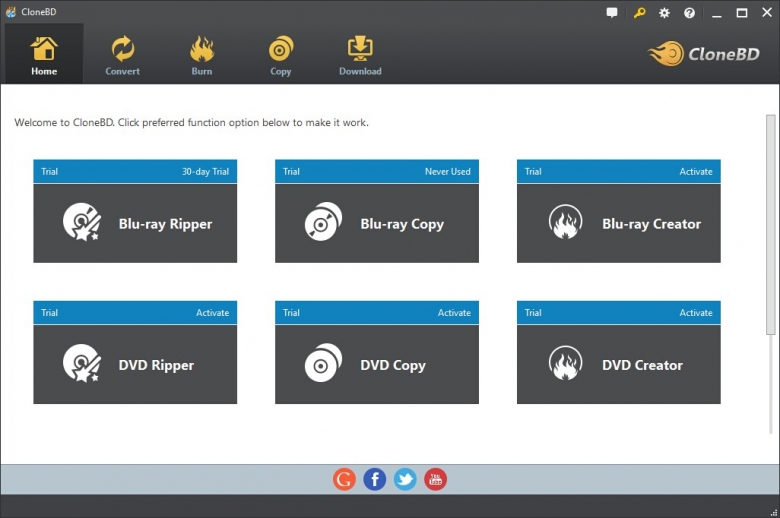
Task: Click the Twitter bird icon
Action: [x=405, y=479]
